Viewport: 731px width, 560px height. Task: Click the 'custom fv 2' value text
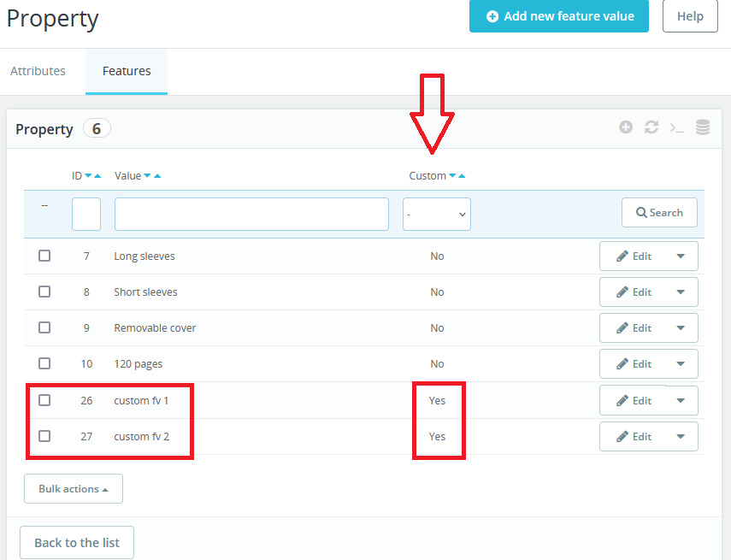[142, 436]
